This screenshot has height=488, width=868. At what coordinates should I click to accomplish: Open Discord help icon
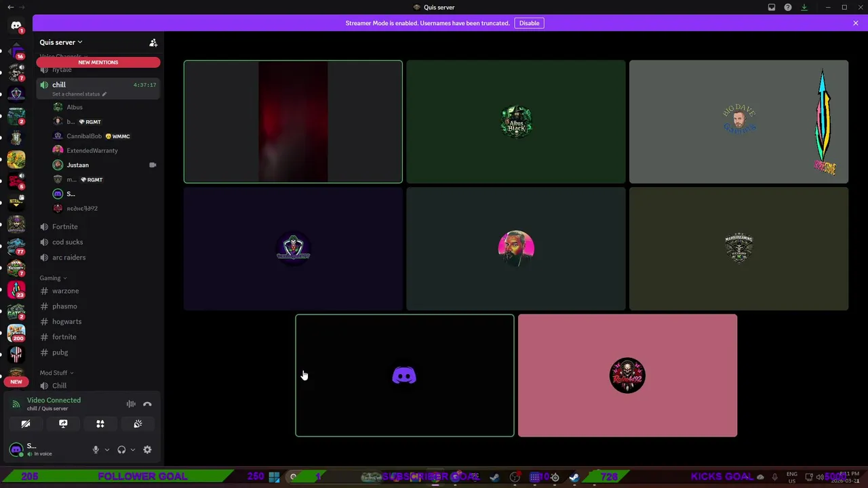click(788, 7)
